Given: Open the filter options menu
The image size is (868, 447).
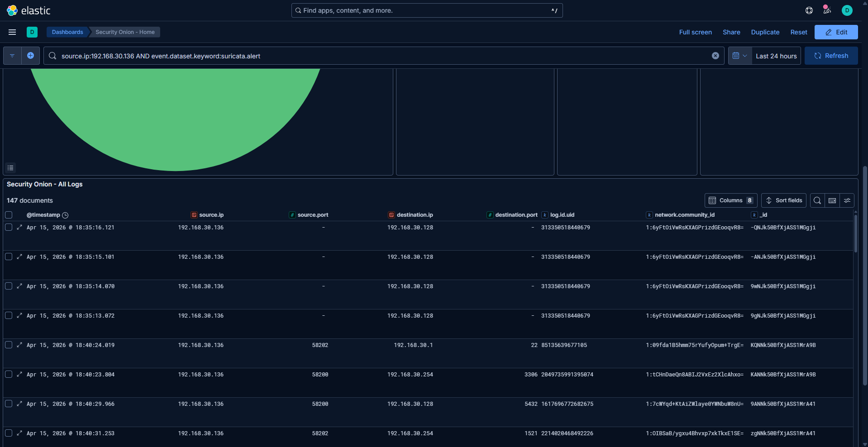Looking at the screenshot, I should (12, 56).
